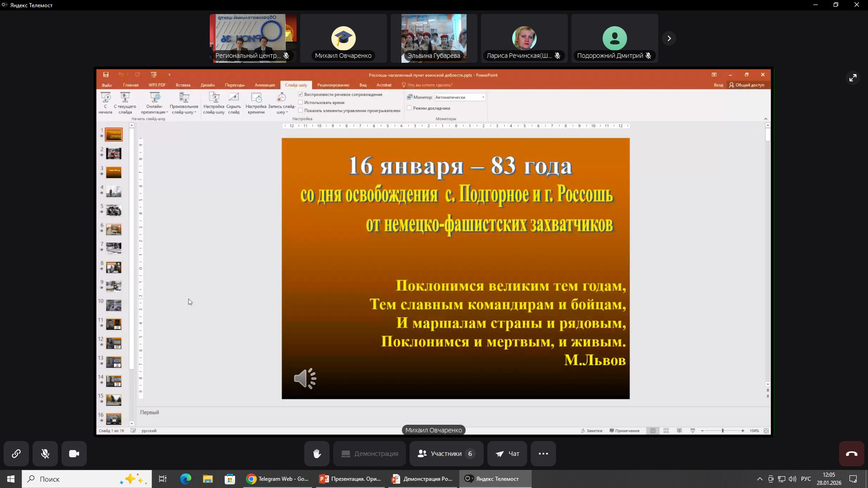
Task: Open the three-dots more options menu
Action: pyautogui.click(x=543, y=454)
